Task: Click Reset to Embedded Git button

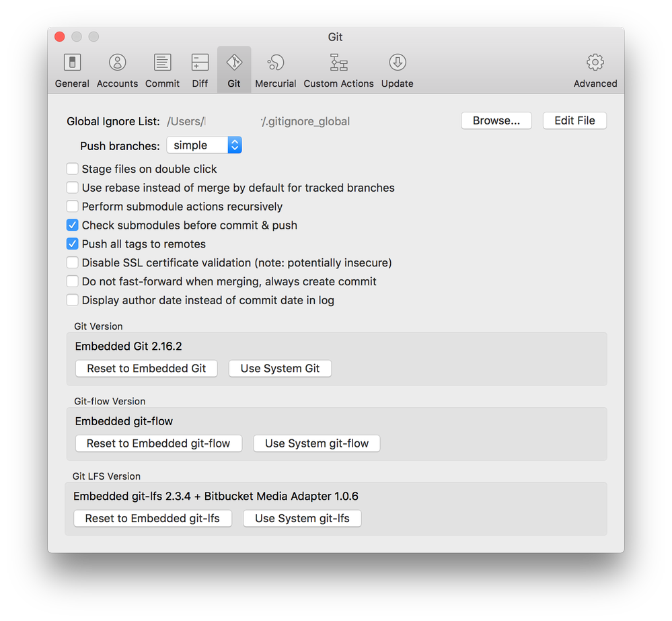Action: tap(146, 369)
